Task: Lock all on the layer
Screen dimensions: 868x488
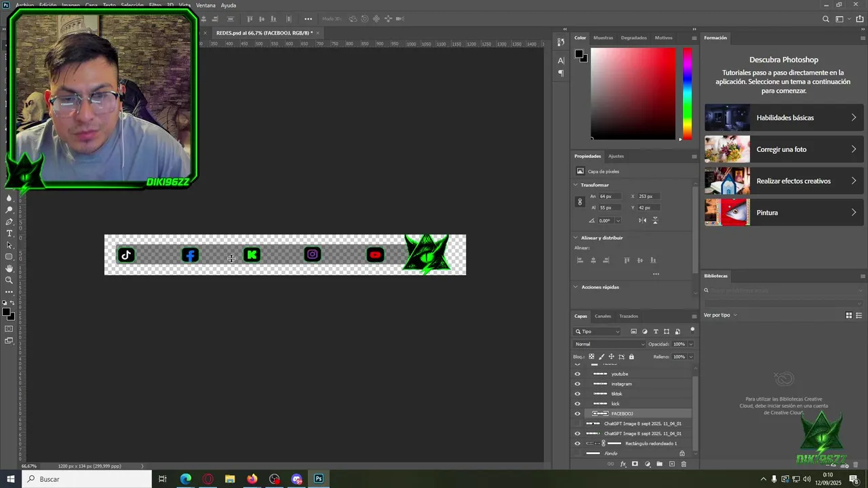Action: click(631, 357)
